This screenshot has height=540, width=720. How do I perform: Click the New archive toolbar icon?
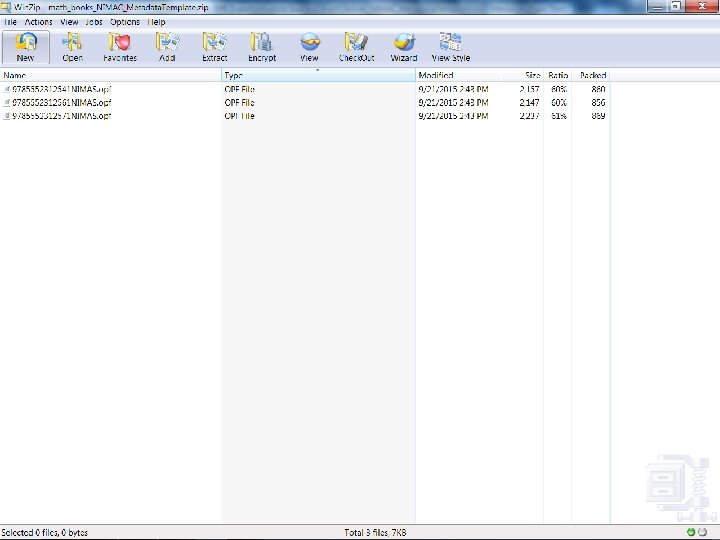[x=26, y=47]
